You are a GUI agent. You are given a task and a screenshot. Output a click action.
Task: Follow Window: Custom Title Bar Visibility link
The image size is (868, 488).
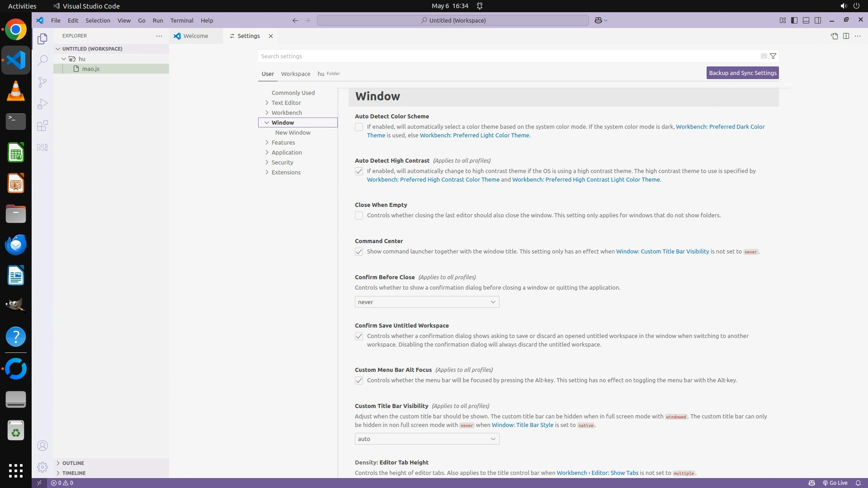662,252
